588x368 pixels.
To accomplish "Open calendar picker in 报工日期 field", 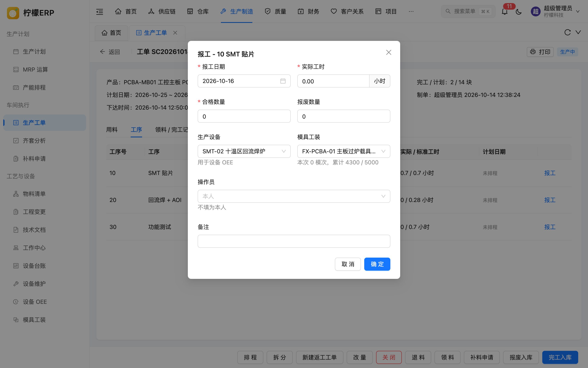I will 283,81.
